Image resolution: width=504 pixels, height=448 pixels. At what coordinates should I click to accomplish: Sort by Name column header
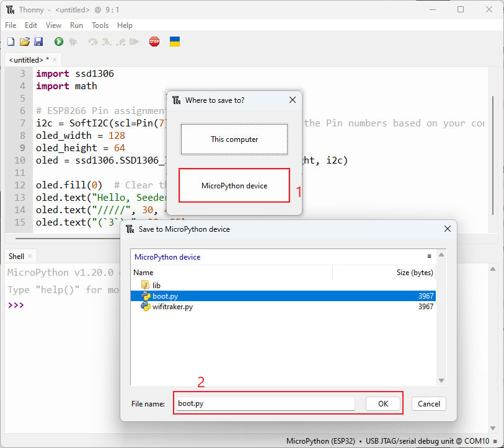point(232,273)
